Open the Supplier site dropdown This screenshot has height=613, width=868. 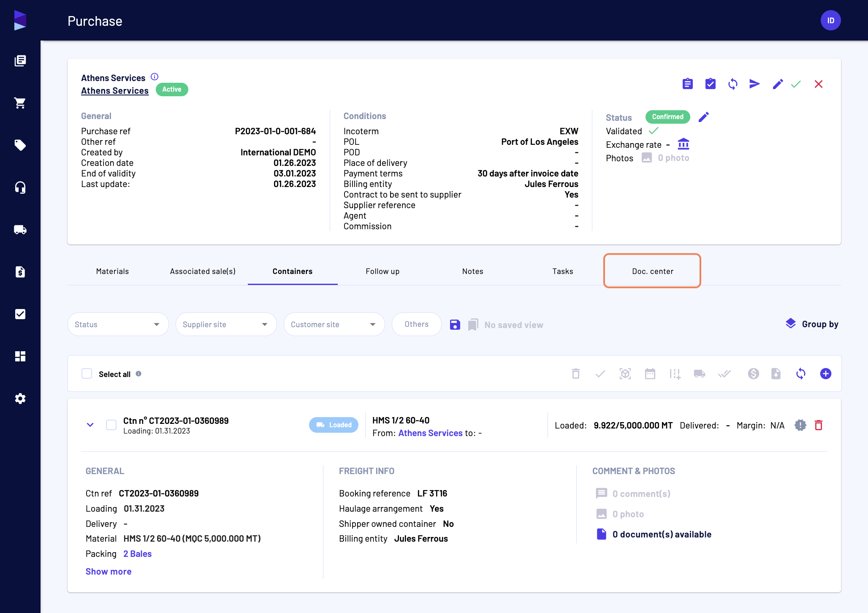(x=226, y=324)
